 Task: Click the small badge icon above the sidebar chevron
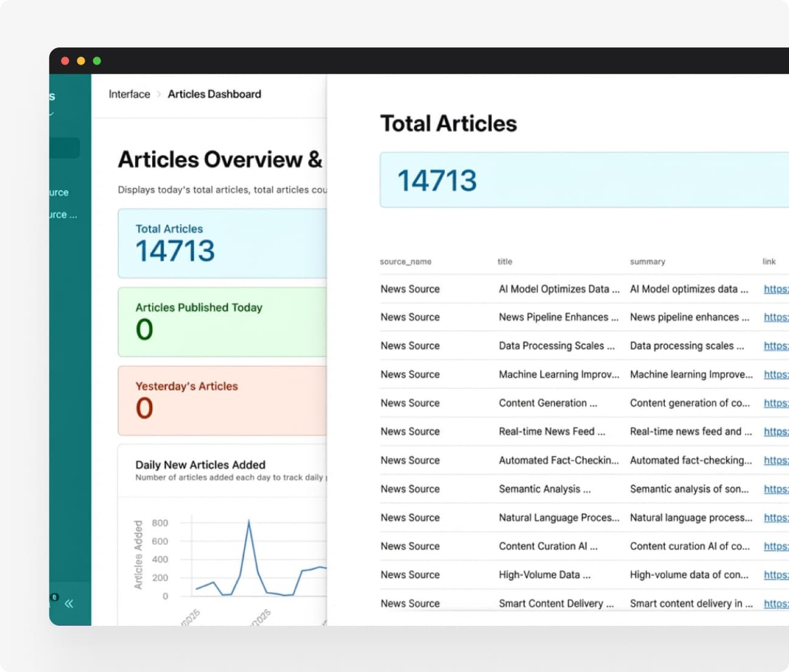click(54, 598)
